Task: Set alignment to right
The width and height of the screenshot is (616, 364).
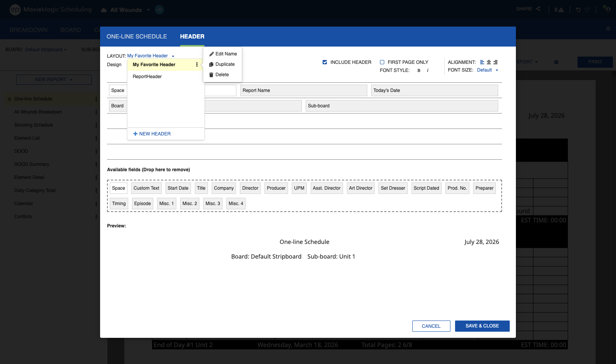Action: pyautogui.click(x=495, y=62)
